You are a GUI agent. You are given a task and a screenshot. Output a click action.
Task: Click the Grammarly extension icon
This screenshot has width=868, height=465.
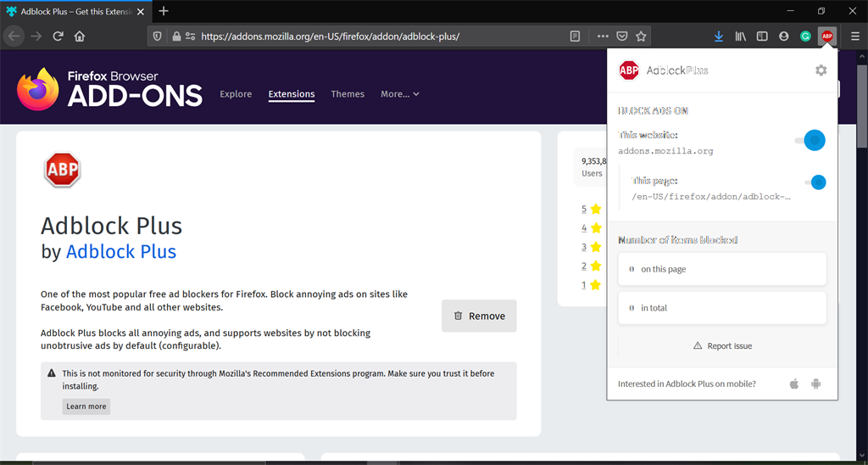point(805,36)
